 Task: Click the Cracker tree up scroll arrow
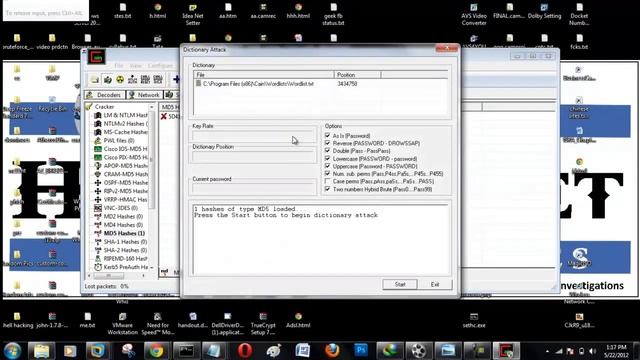[x=152, y=107]
